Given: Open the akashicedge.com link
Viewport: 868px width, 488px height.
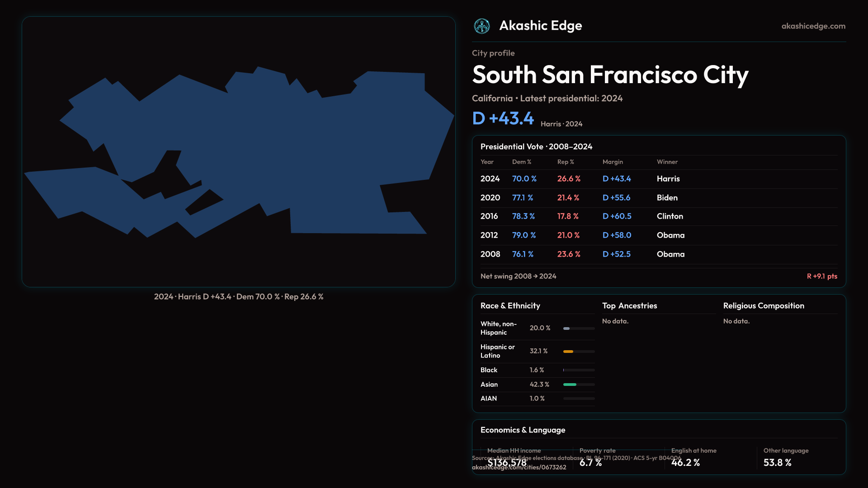Looking at the screenshot, I should 813,26.
